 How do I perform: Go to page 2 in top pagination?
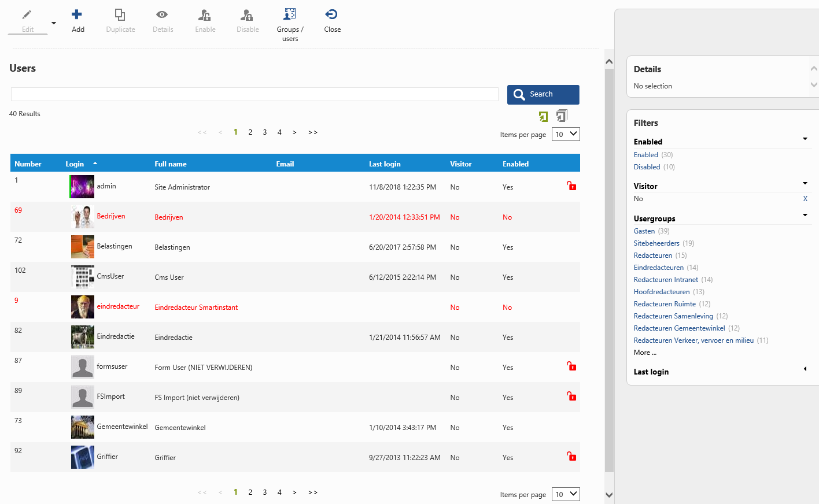[250, 132]
